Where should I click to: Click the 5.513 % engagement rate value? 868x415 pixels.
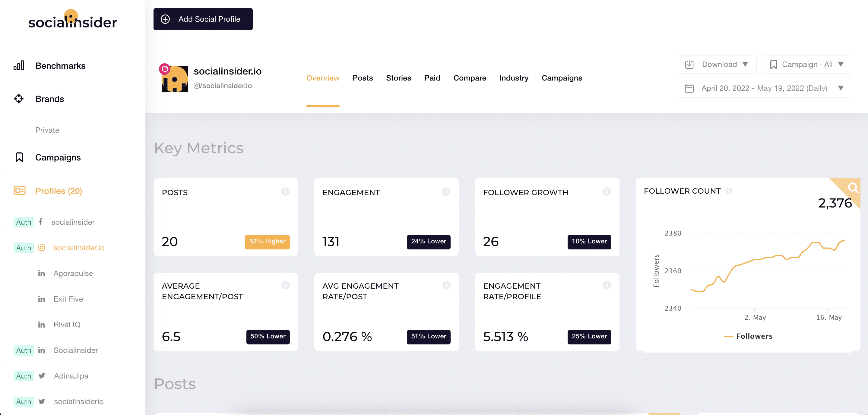pyautogui.click(x=505, y=337)
